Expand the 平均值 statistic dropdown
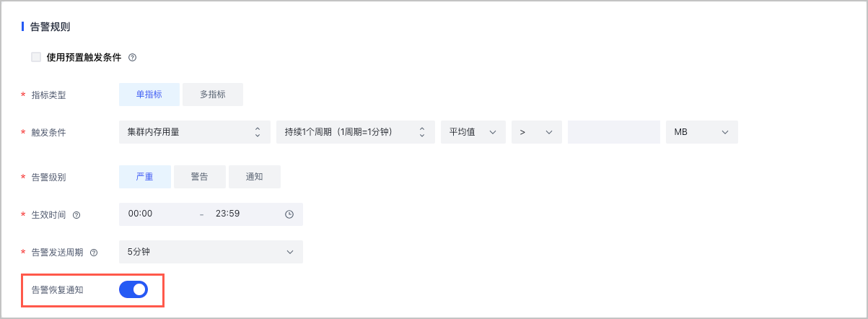This screenshot has width=868, height=319. 473,132
